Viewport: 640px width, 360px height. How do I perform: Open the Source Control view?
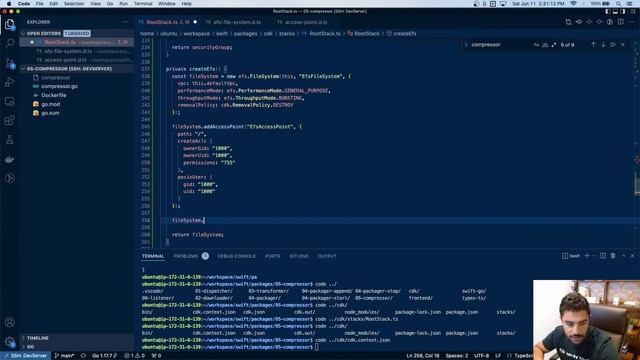pyautogui.click(x=10, y=63)
